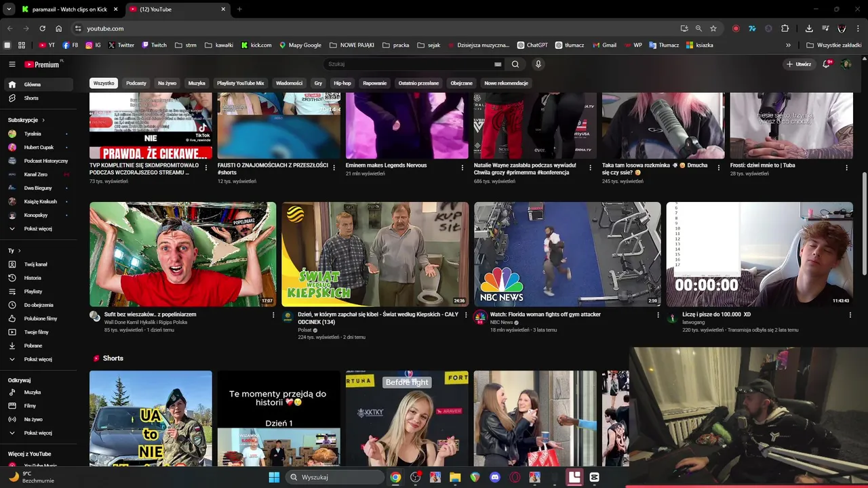Open browser downloads icon

(x=809, y=28)
